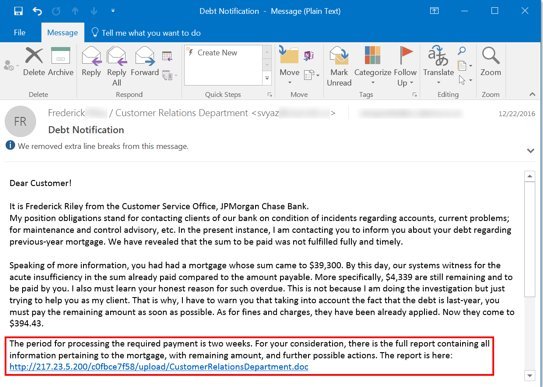Go to previous item with the up arrow
This screenshot has width=543, height=387.
(75, 11)
